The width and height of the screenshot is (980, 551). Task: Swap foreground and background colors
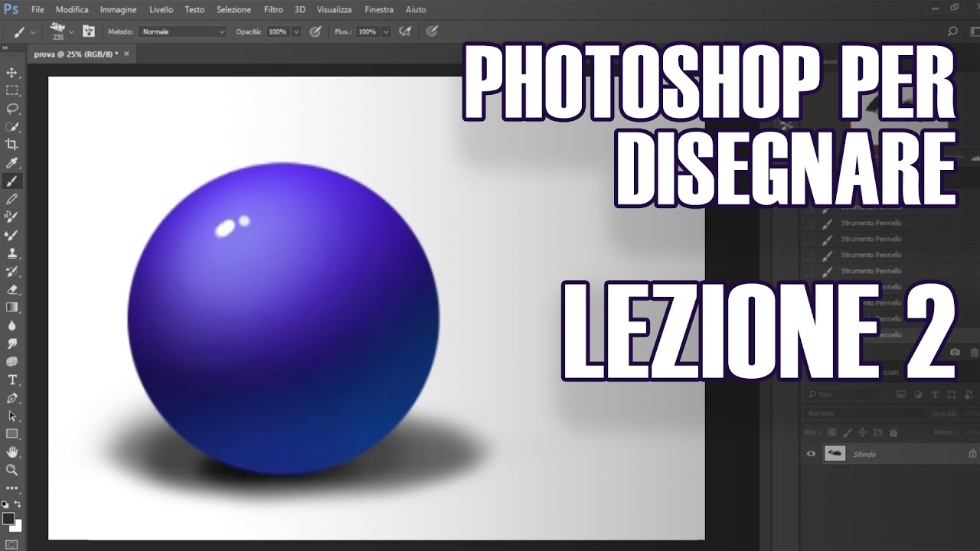(x=18, y=504)
